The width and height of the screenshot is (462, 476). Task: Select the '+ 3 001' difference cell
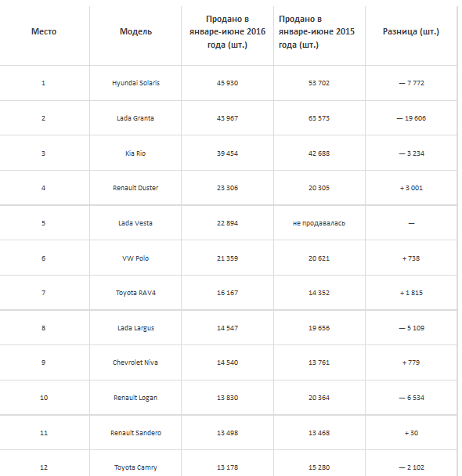[411, 188]
